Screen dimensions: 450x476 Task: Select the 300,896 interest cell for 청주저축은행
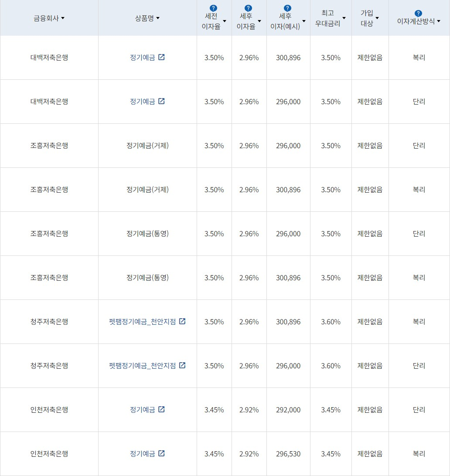[288, 321]
